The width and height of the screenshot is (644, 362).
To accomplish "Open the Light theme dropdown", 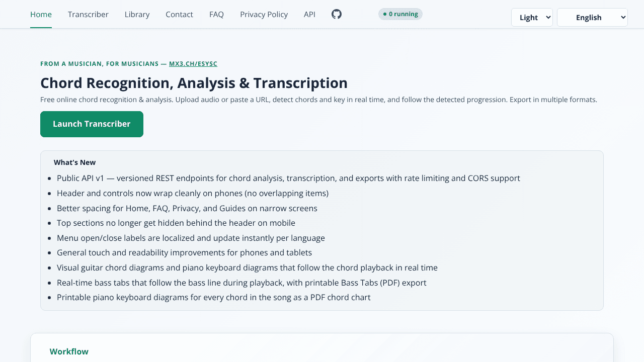I will pos(532,18).
